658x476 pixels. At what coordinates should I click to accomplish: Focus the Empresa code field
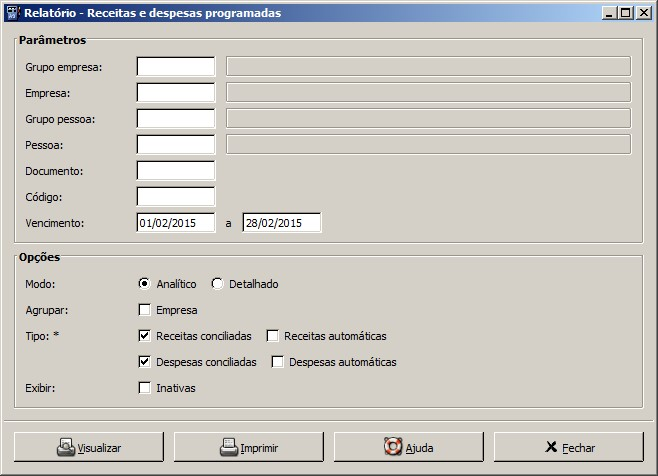176,93
